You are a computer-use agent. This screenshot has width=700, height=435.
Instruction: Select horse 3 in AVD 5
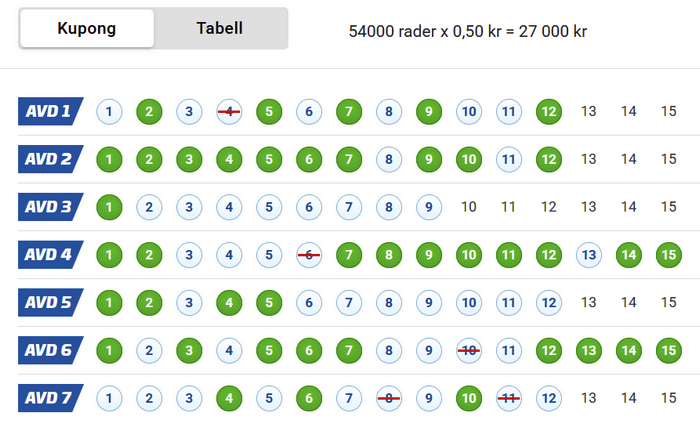189,302
